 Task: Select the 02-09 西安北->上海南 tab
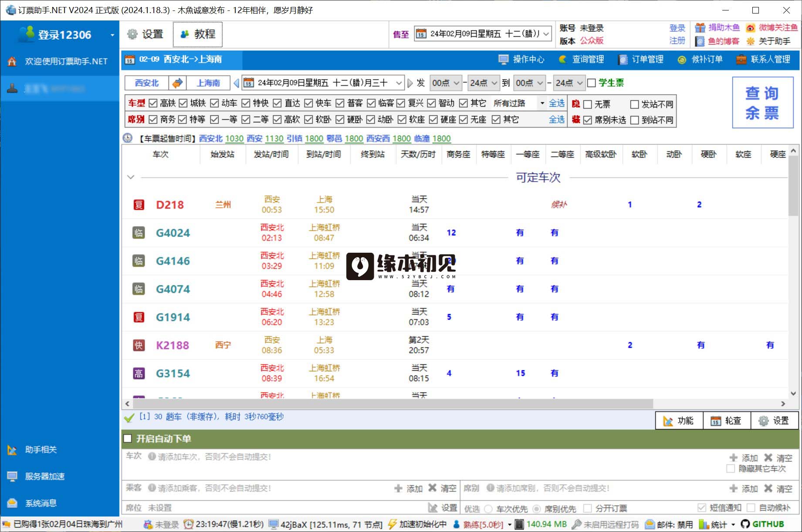(x=182, y=59)
